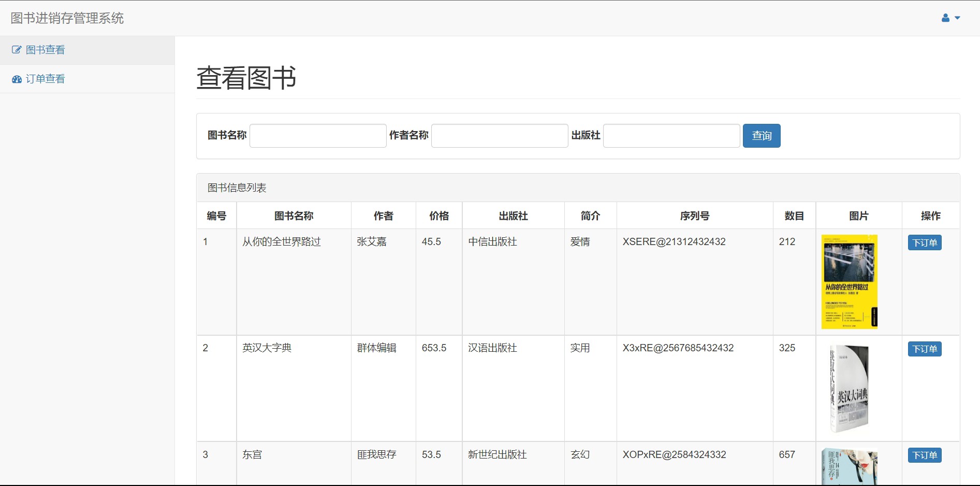Click the 出版社 table column header
The image size is (980, 486).
513,216
